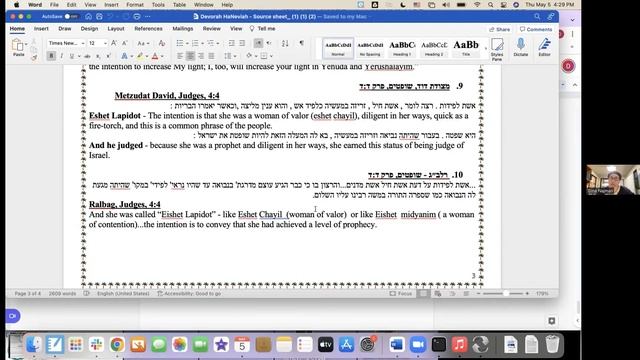The width and height of the screenshot is (640, 360).
Task: Toggle the AutoSave switch
Action: pos(71,17)
